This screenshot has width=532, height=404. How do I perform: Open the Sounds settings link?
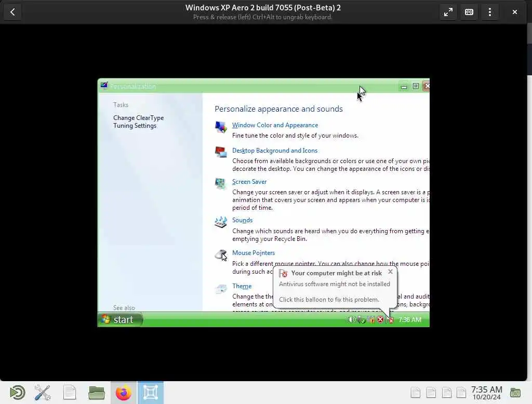[x=242, y=220]
